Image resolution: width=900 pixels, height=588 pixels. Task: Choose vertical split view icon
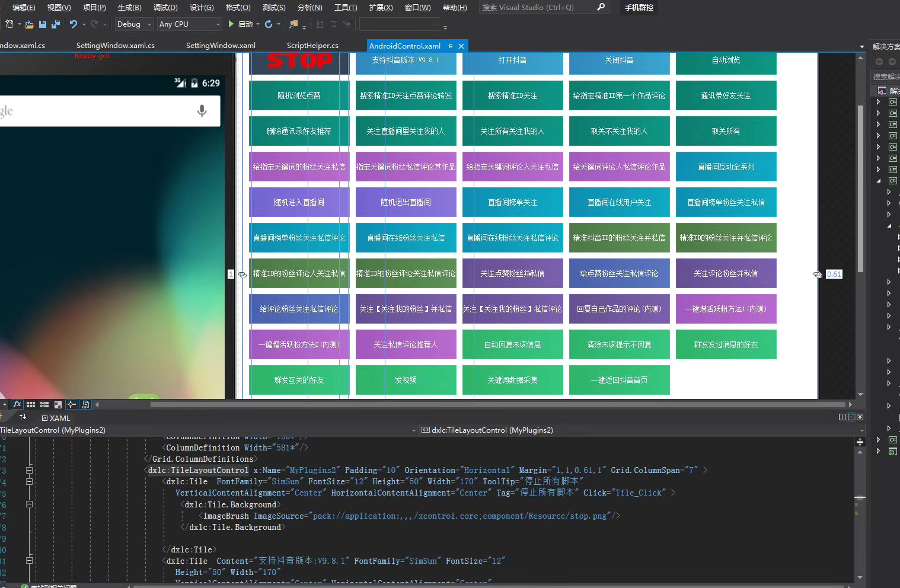point(842,417)
